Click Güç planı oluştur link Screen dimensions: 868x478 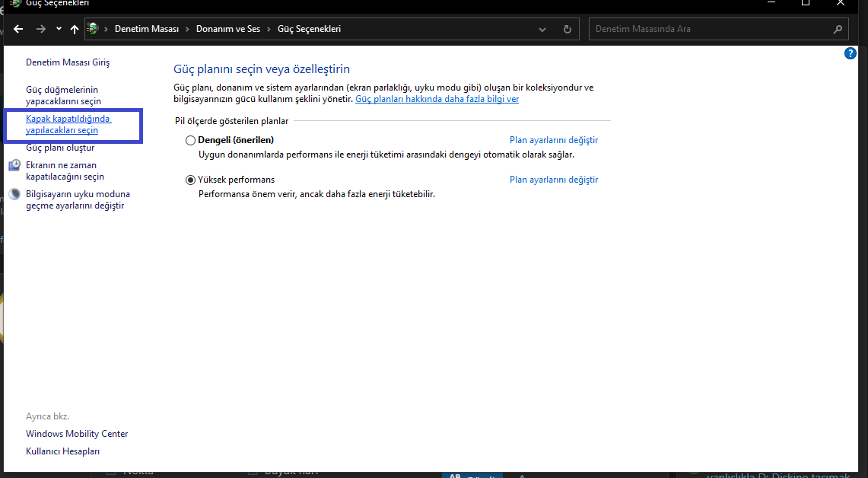tap(60, 148)
